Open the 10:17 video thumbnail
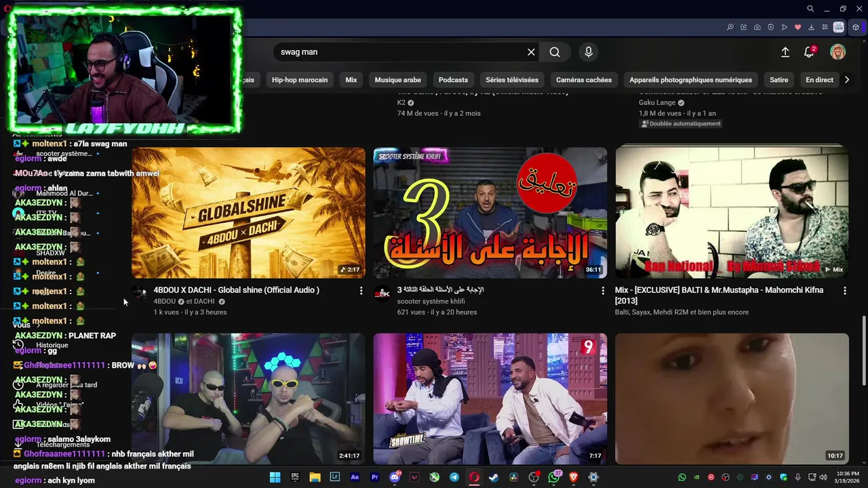 tap(732, 399)
